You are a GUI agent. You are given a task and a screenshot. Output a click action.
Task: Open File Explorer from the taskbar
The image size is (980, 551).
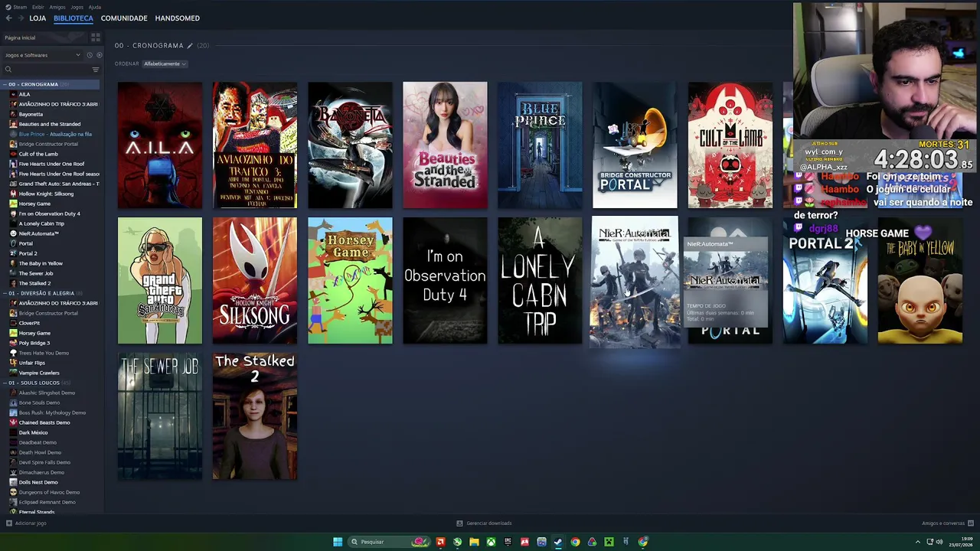(474, 542)
